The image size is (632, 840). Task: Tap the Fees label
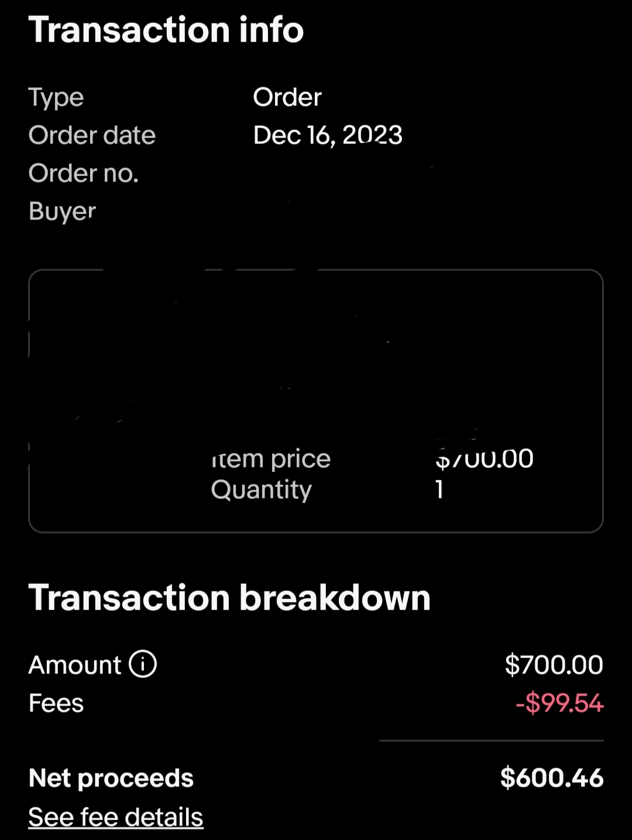(56, 703)
